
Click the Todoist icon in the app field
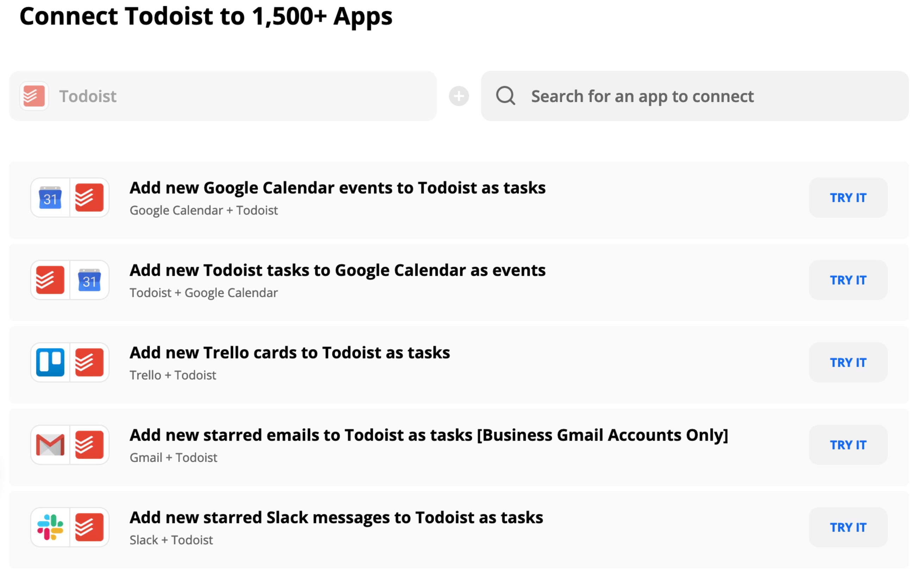pyautogui.click(x=34, y=96)
